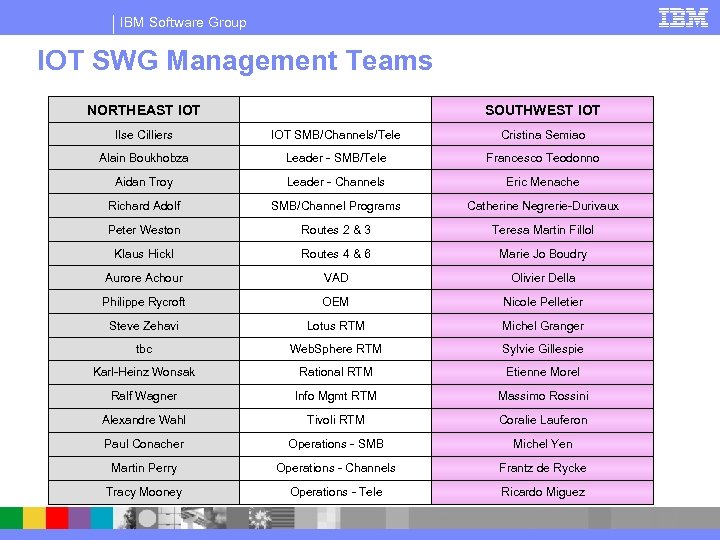Screen dimensions: 720x540
Task: Click the 'Teresa Martin Fillol' cell
Action: pyautogui.click(x=542, y=230)
